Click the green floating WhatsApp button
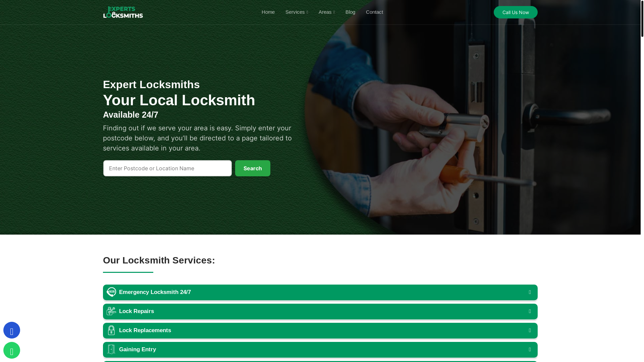This screenshot has width=644, height=362. (12, 350)
